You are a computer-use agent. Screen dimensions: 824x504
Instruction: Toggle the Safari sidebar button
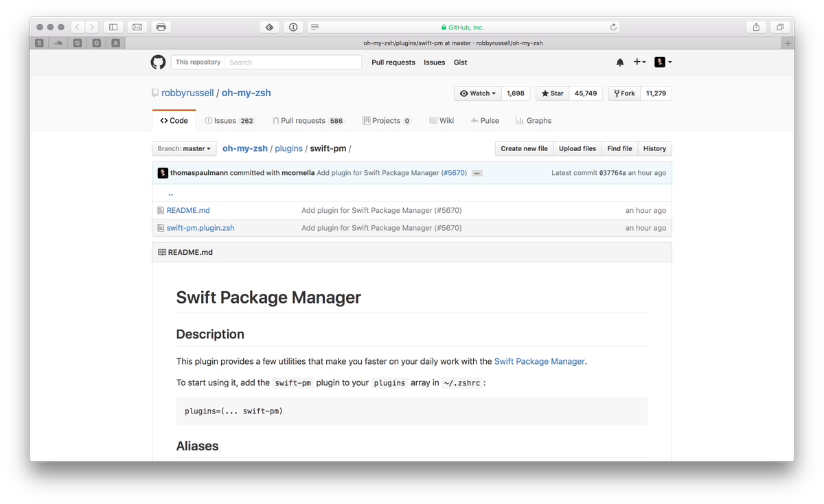pos(113,27)
